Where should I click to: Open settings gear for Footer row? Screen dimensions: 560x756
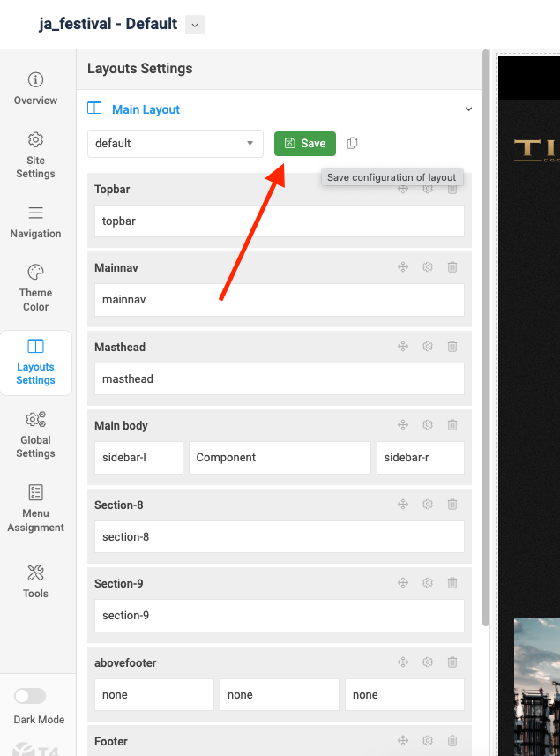pyautogui.click(x=428, y=741)
